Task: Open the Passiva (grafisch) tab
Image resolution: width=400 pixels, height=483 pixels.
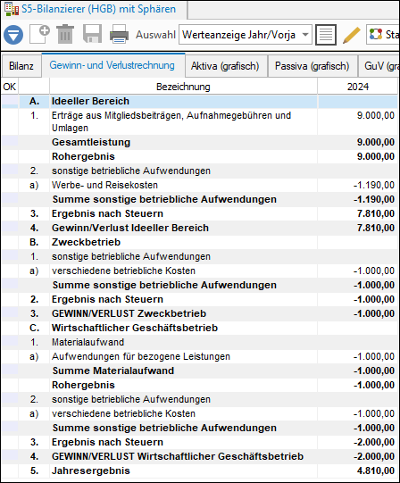Action: [312, 66]
